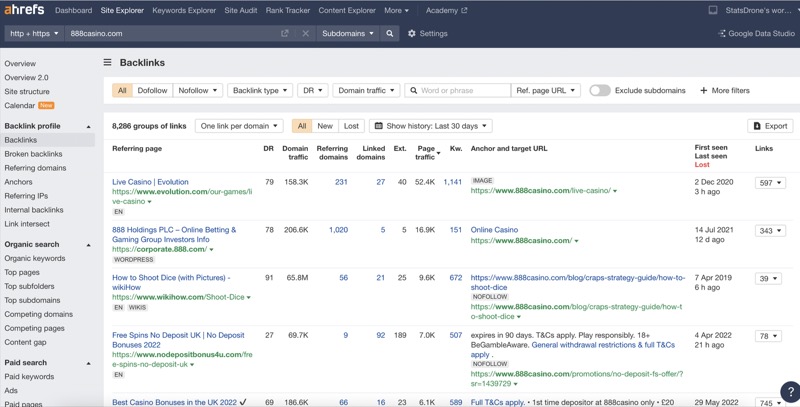Click the search magnifier button
The width and height of the screenshot is (800, 407).
click(389, 33)
